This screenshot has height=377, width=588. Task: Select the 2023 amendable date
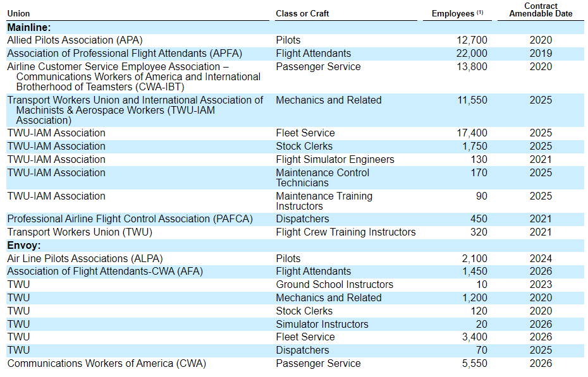click(541, 285)
